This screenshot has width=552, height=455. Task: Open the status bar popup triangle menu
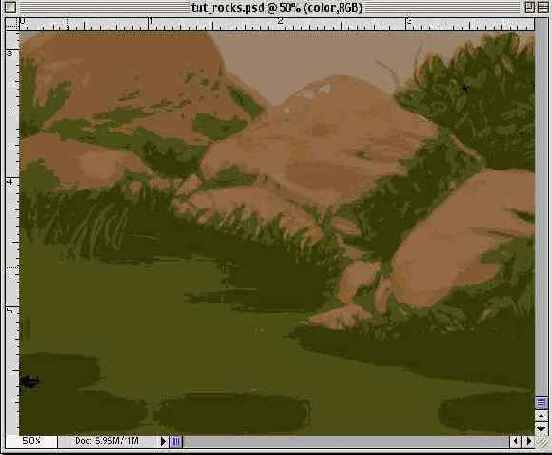tap(163, 441)
